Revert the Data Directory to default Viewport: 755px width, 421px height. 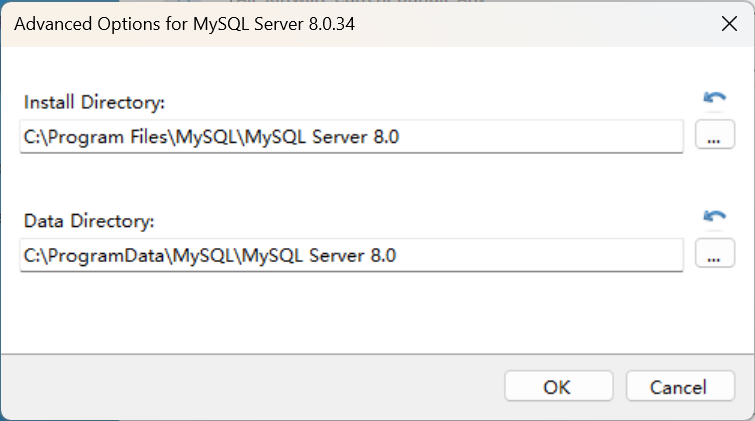pos(714,216)
